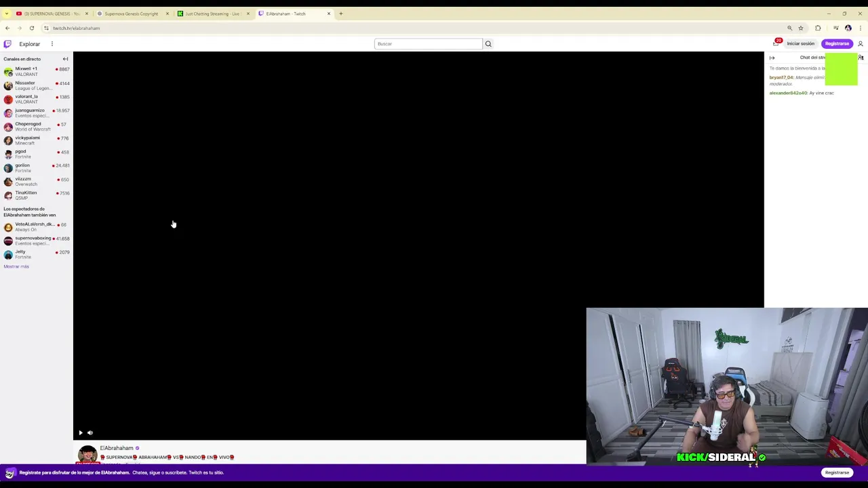Open the Chrome profile avatar
Screen dimensions: 868x488
pos(848,28)
